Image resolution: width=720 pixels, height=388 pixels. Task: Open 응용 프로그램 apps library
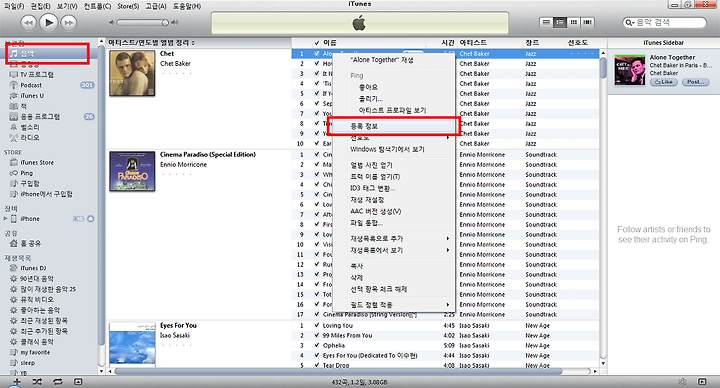40,117
